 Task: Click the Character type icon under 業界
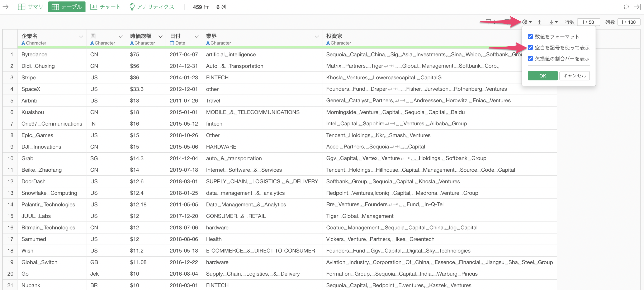pyautogui.click(x=208, y=43)
